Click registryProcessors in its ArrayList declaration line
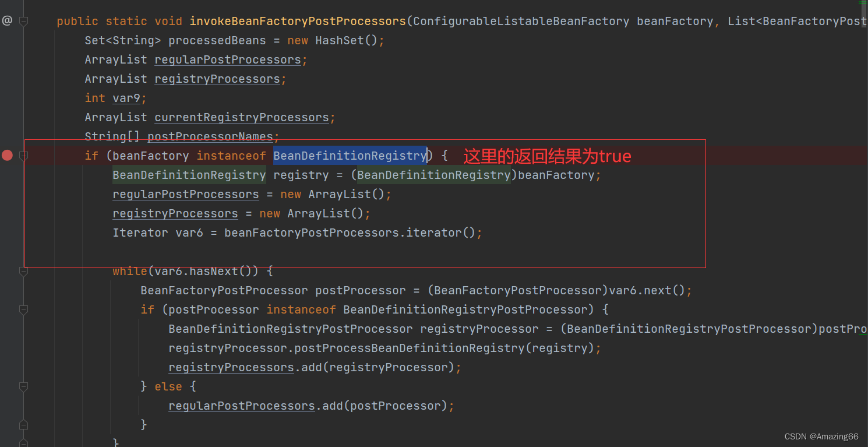 pyautogui.click(x=217, y=79)
